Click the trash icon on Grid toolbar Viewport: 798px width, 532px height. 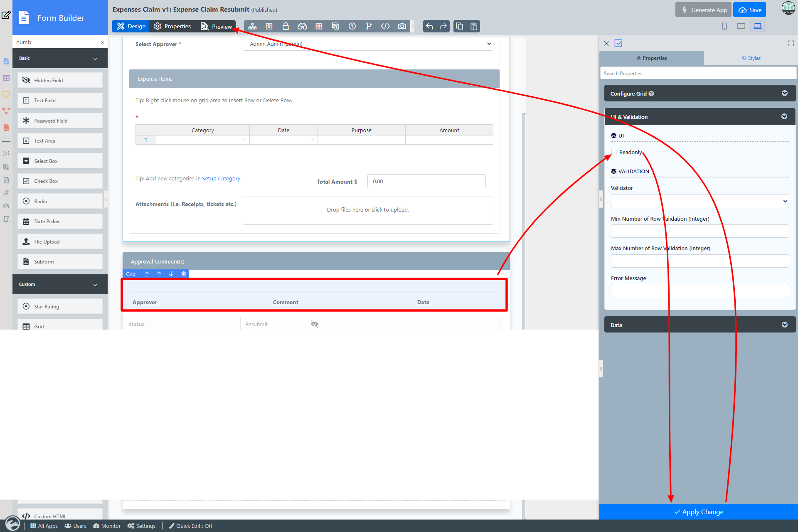[x=183, y=274]
